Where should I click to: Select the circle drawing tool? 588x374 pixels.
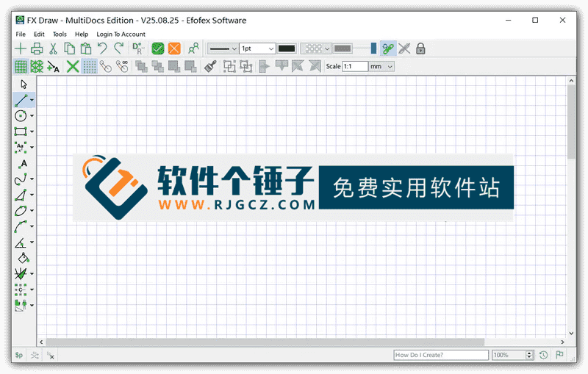click(21, 116)
